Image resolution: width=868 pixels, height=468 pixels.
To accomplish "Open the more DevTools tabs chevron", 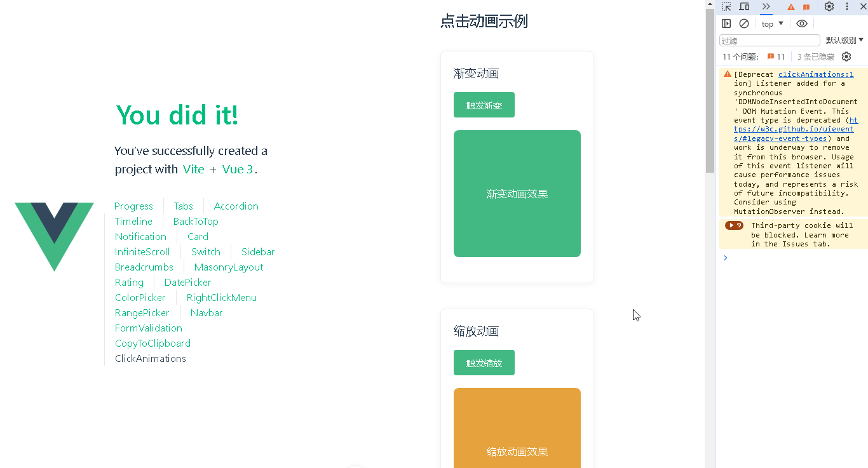I will (766, 7).
